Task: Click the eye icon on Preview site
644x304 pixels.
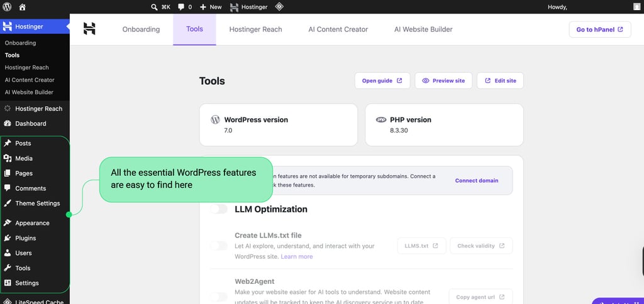Action: point(426,81)
